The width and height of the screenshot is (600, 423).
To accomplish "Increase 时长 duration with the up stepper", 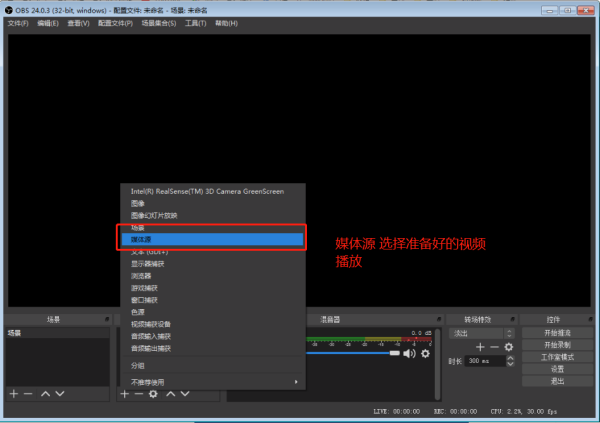I will (510, 358).
